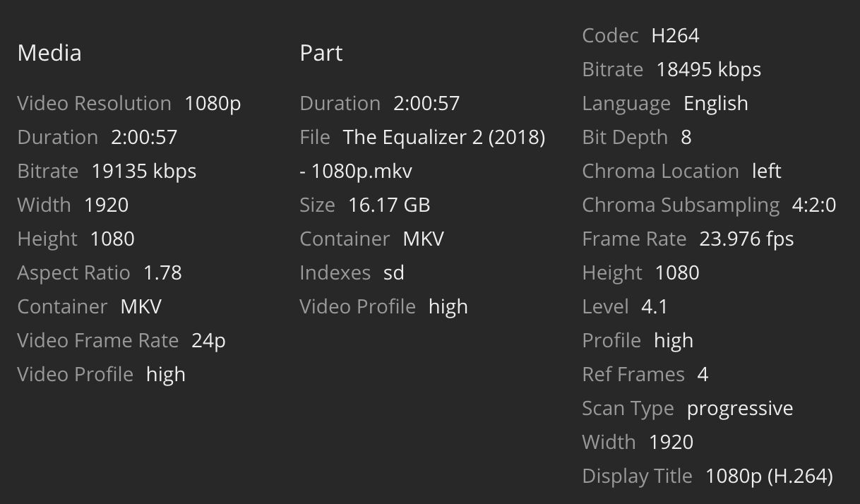The width and height of the screenshot is (860, 504).
Task: Select the Scan Type progressive value
Action: tap(740, 408)
